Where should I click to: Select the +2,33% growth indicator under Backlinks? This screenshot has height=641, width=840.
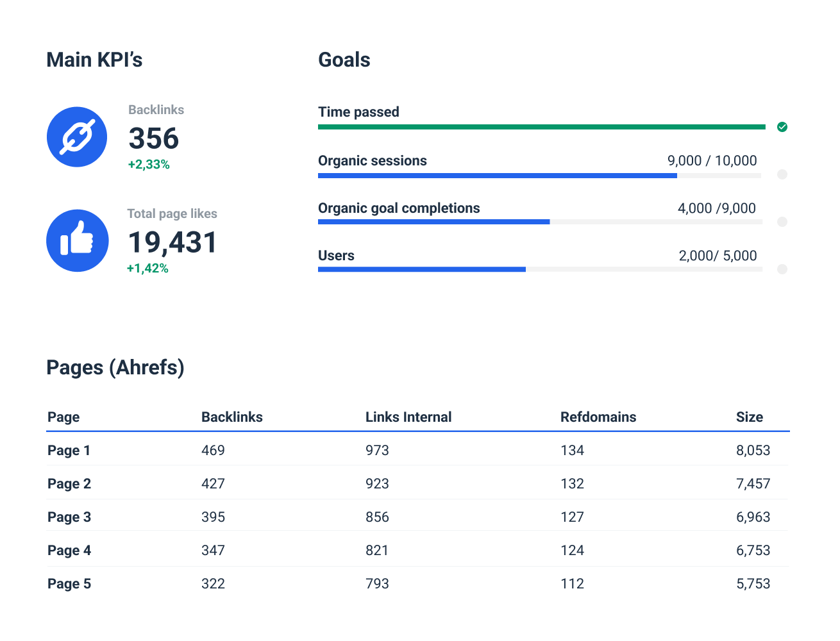(148, 164)
